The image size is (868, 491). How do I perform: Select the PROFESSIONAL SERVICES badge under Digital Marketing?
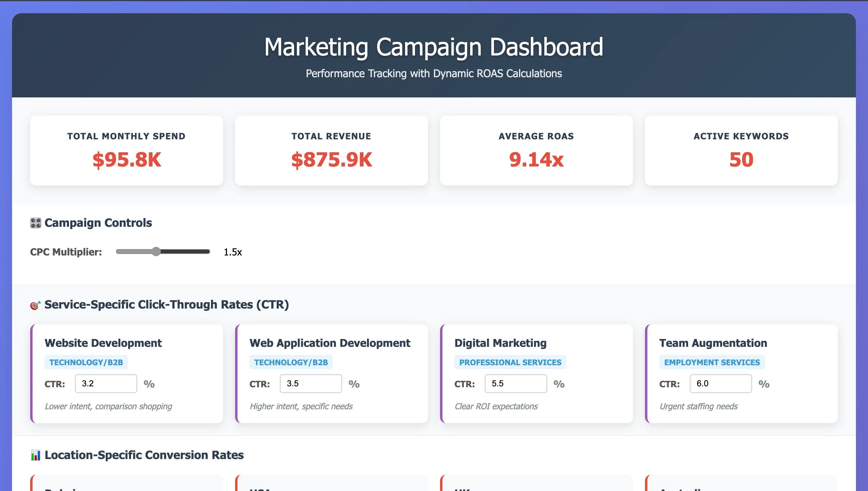click(x=510, y=362)
